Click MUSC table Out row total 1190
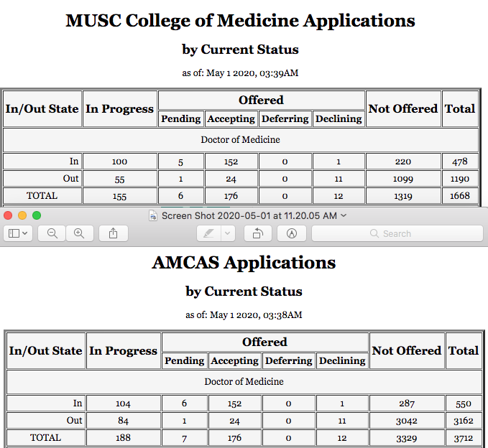The height and width of the screenshot is (448, 488). click(460, 179)
